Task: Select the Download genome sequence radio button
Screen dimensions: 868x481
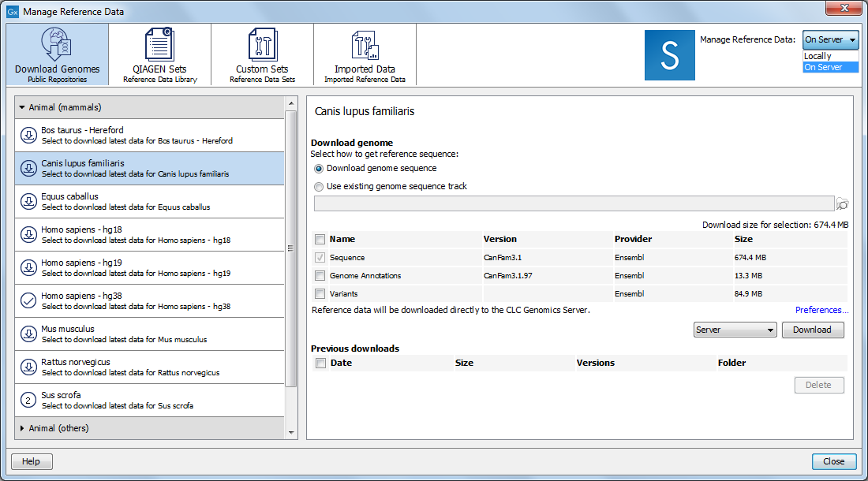Action: pos(318,168)
